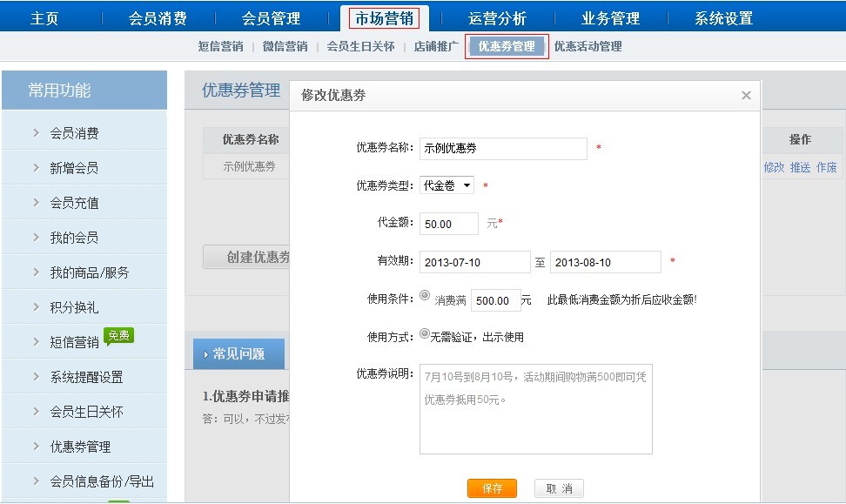Close the 修改优惠券 dialog with X
The width and height of the screenshot is (846, 504).
(x=746, y=96)
